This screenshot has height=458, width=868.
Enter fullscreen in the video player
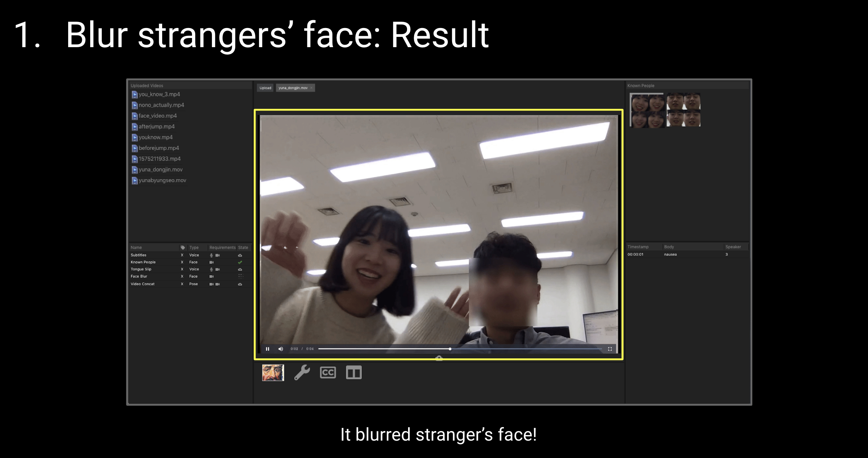(x=610, y=349)
